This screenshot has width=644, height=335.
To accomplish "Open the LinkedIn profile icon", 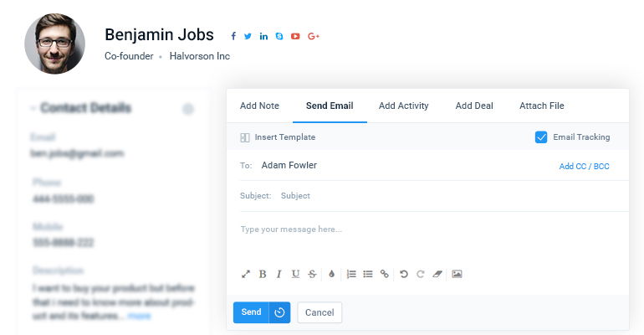I will (x=263, y=36).
